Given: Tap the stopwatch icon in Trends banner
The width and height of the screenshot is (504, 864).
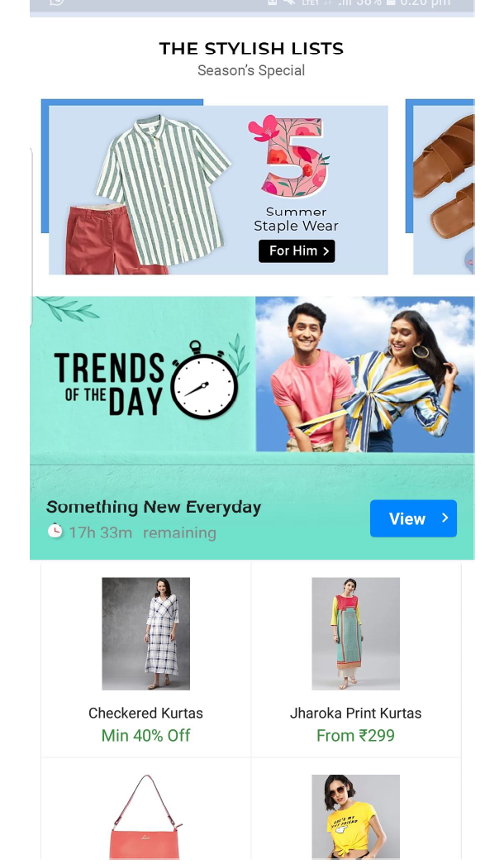Looking at the screenshot, I should (x=204, y=379).
